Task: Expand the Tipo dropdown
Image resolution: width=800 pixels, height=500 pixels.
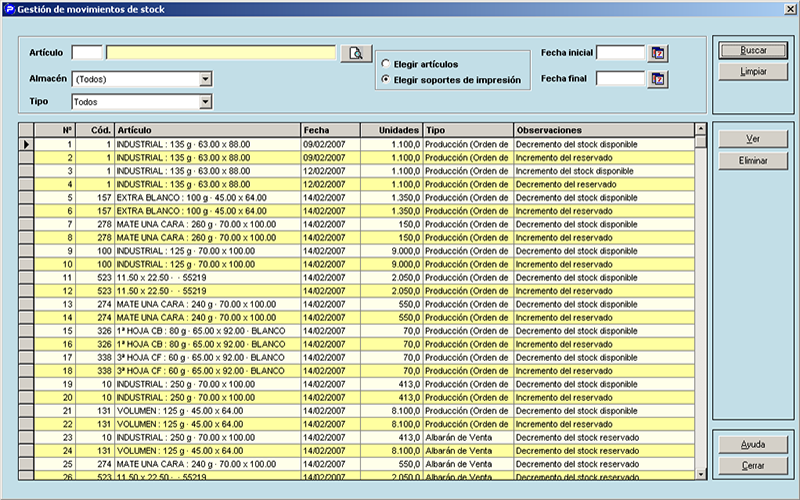Action: point(205,102)
